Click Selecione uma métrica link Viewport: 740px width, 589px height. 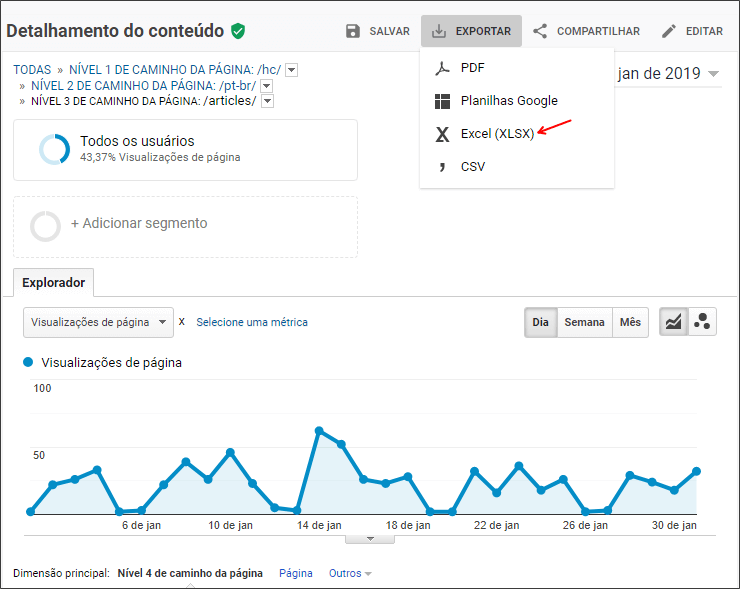pyautogui.click(x=252, y=322)
